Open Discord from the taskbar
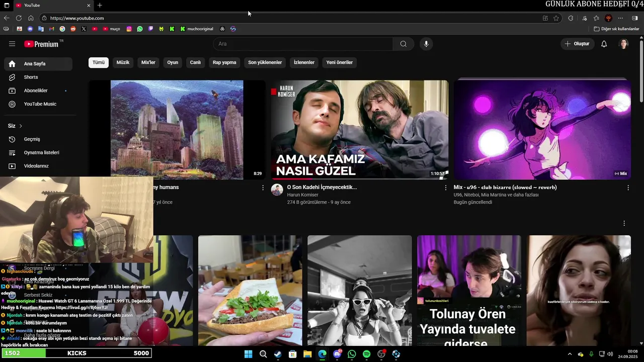 [337, 354]
